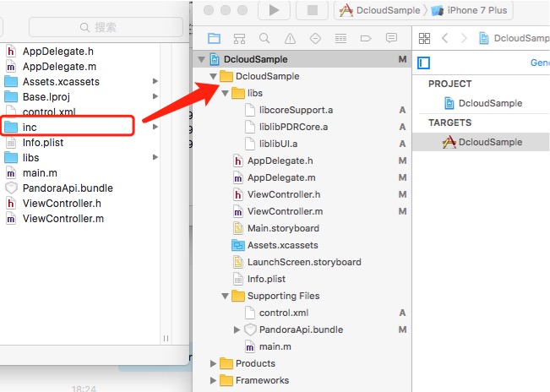Viewport: 550px width, 392px height.
Task: Collapse the Supporting Files group triangle
Action: pos(226,296)
